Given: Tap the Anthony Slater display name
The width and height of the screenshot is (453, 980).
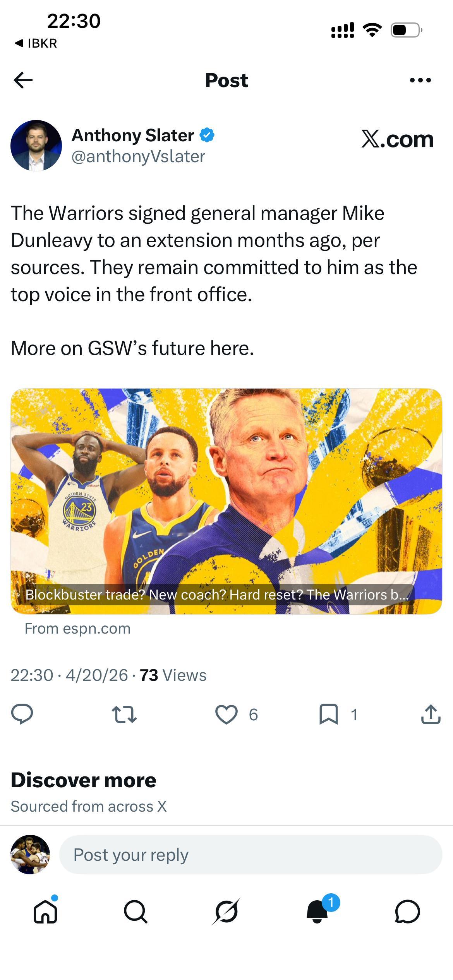Looking at the screenshot, I should tap(133, 135).
